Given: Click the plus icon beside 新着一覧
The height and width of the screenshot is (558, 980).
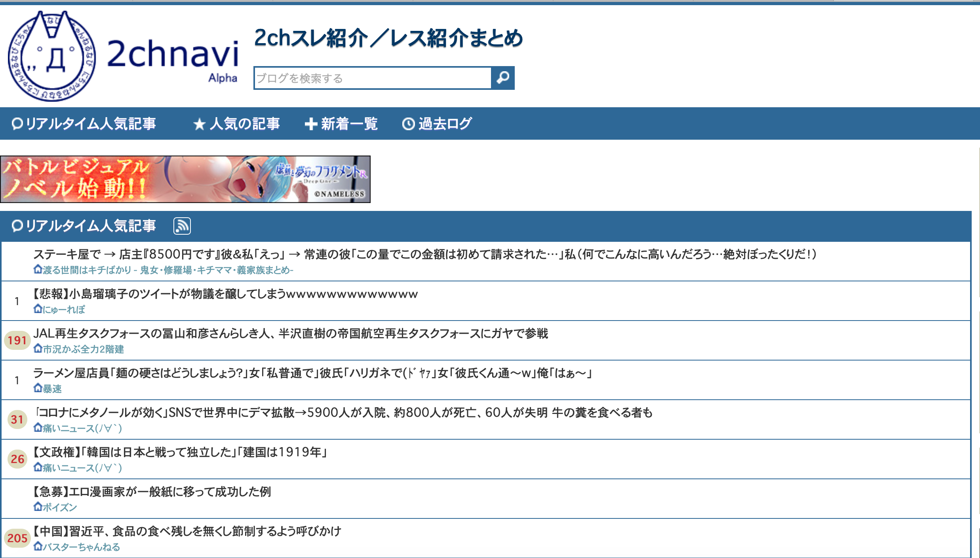Looking at the screenshot, I should point(312,123).
